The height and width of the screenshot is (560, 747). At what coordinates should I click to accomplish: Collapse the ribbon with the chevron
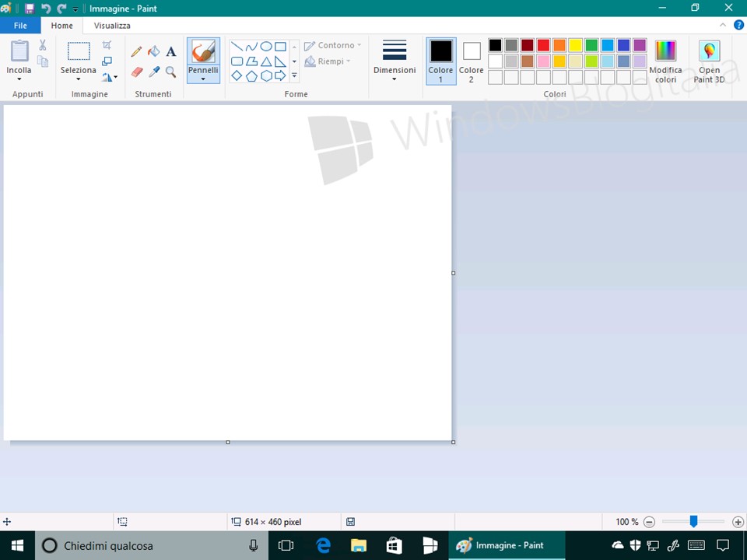723,25
